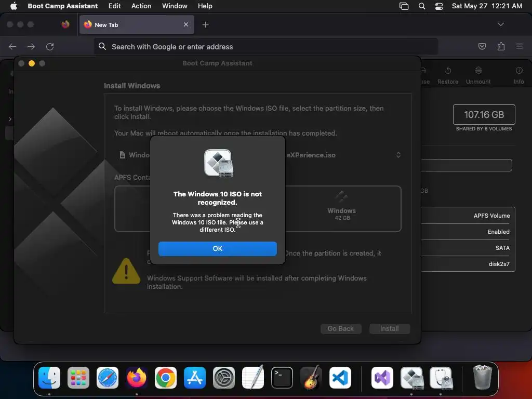Open Disk Utility from the Dock

click(441, 378)
